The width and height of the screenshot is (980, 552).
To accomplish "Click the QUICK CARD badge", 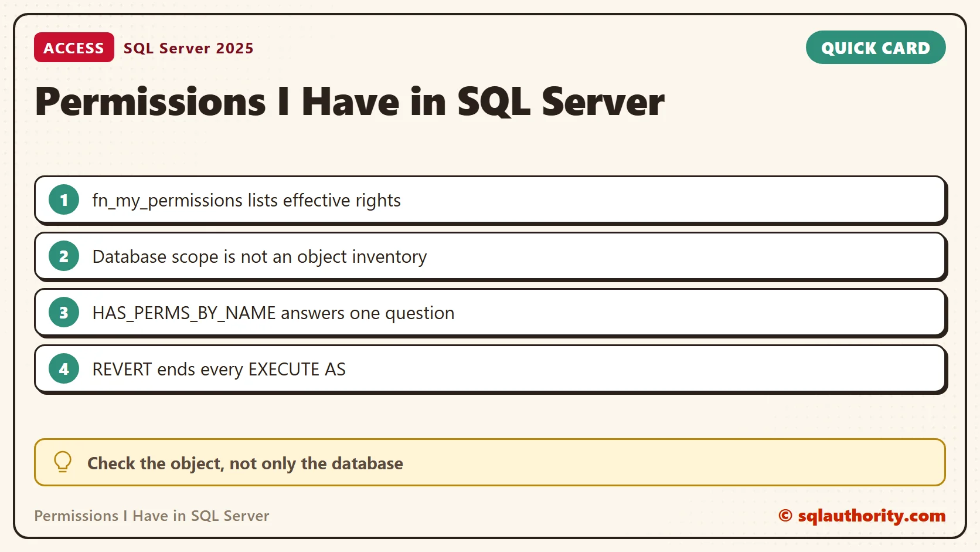I will pyautogui.click(x=876, y=48).
